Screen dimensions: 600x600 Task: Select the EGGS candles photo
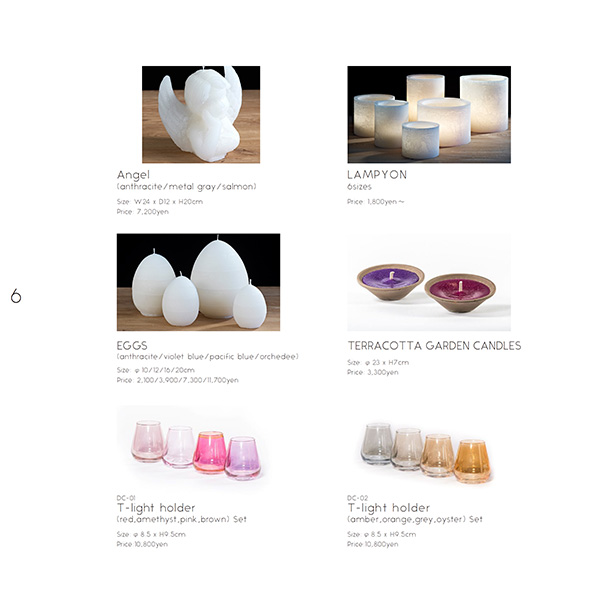198,282
